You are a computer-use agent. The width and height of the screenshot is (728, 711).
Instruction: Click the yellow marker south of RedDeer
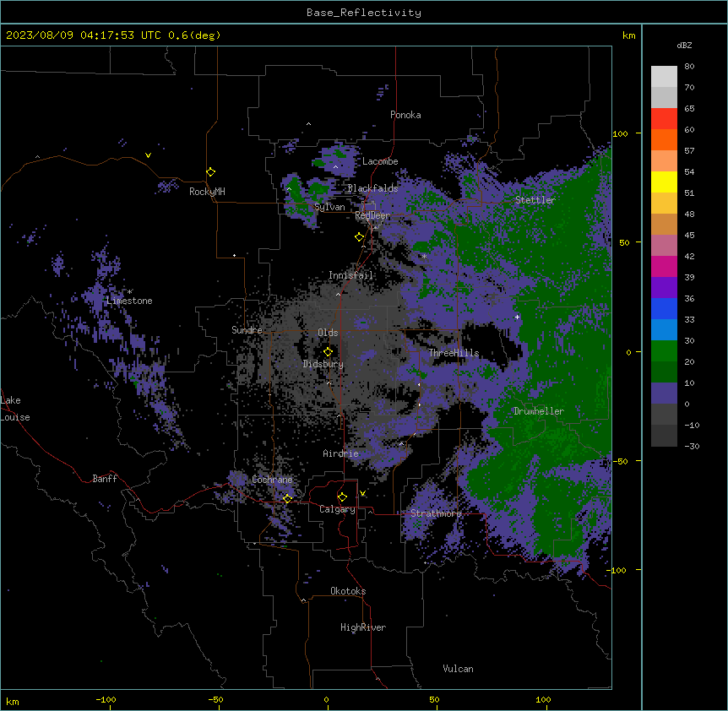tap(360, 237)
